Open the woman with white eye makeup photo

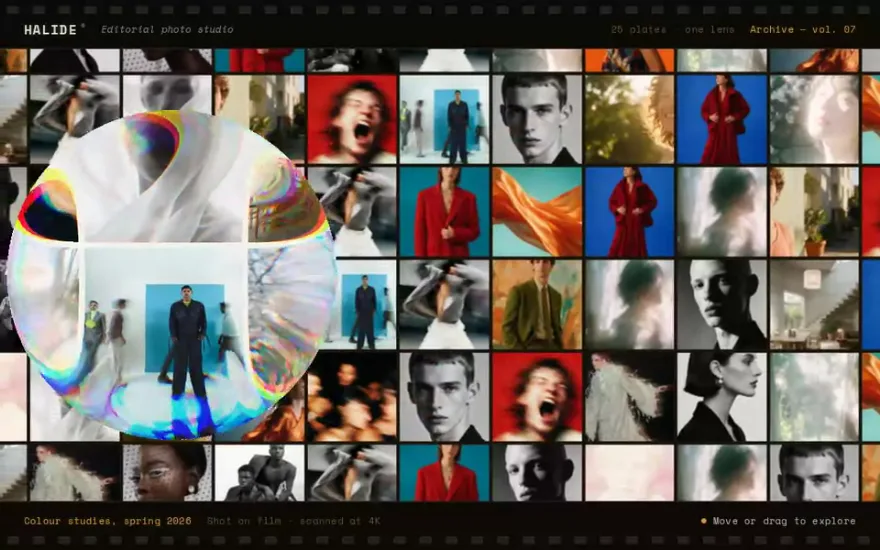pos(167,473)
